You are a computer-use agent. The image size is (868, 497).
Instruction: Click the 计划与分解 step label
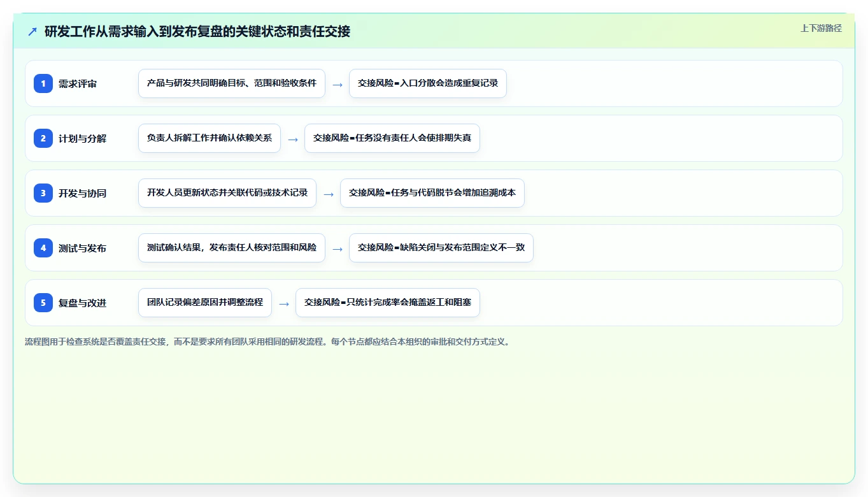[82, 138]
